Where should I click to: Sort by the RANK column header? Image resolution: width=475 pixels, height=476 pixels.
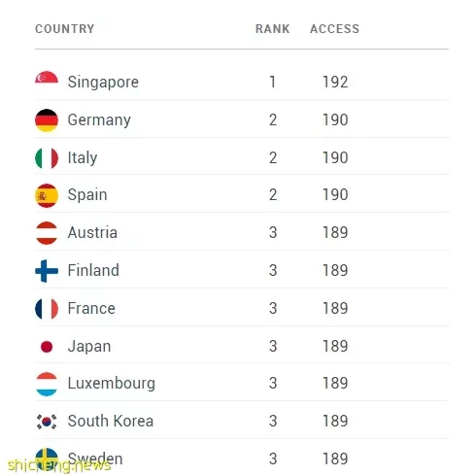[x=273, y=29]
